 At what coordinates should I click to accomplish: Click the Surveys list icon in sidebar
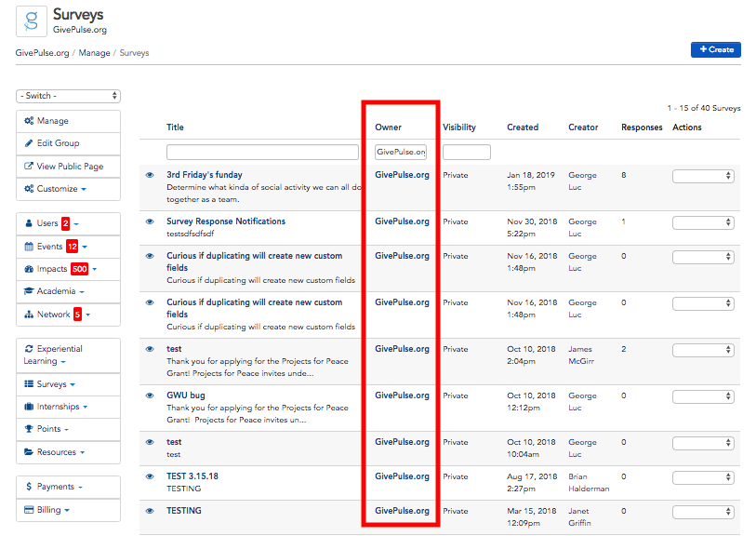[29, 384]
